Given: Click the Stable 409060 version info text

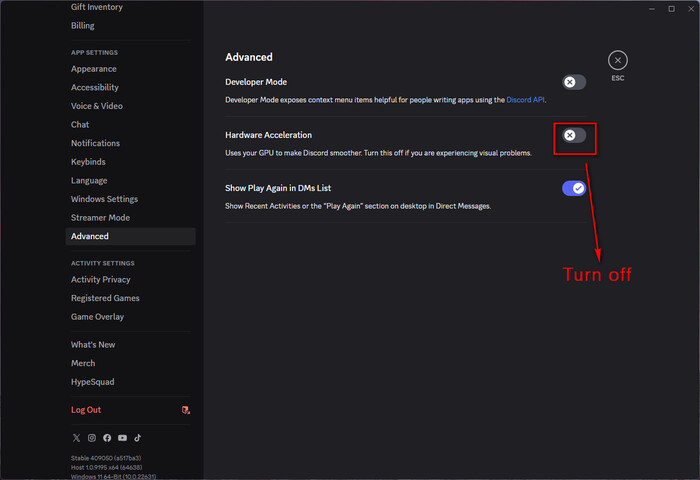Looking at the screenshot, I should click(x=106, y=458).
